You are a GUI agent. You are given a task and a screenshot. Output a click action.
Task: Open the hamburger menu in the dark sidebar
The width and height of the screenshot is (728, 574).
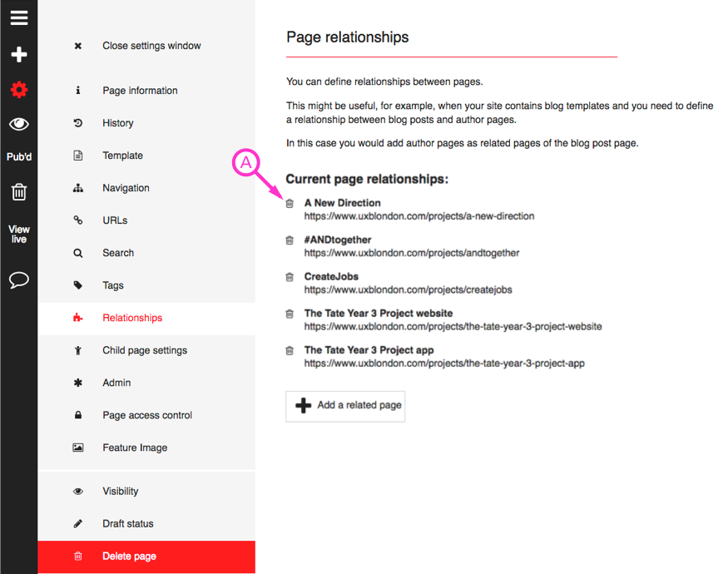click(19, 18)
